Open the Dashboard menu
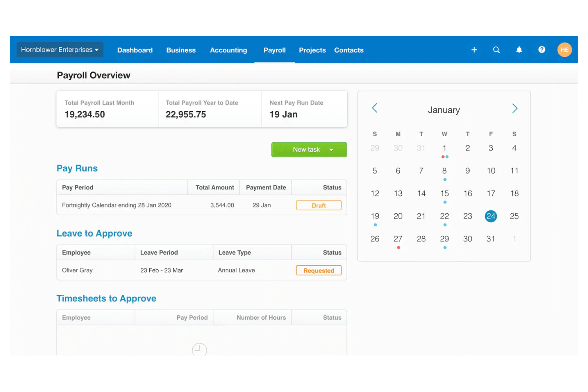Viewport: 588px width, 392px height. pyautogui.click(x=135, y=50)
